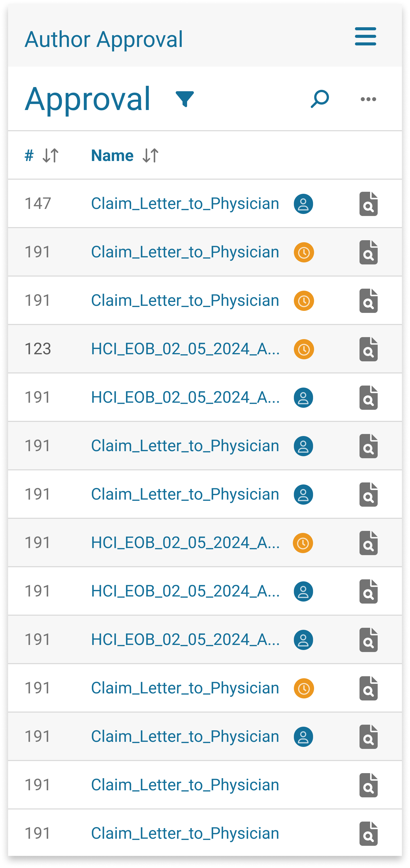Open the last Claim_Letter_to_Physician link
Viewport: 410px width, 868px height.
click(x=185, y=833)
